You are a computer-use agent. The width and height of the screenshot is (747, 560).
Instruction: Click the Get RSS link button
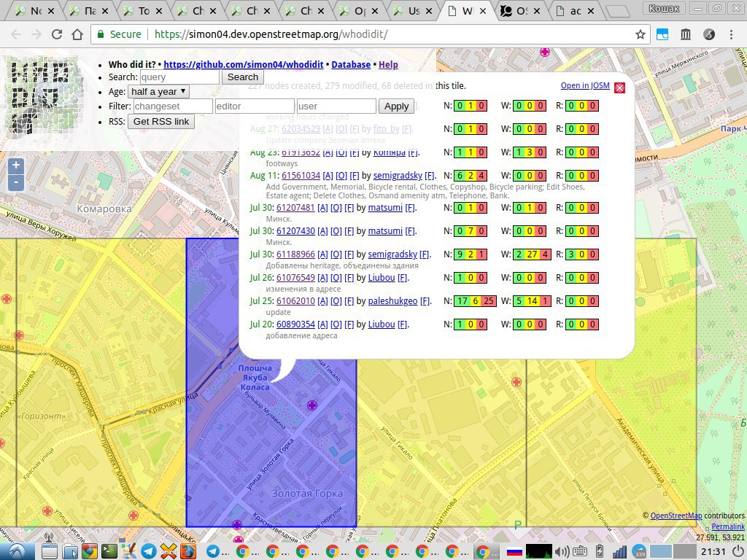pyautogui.click(x=161, y=122)
